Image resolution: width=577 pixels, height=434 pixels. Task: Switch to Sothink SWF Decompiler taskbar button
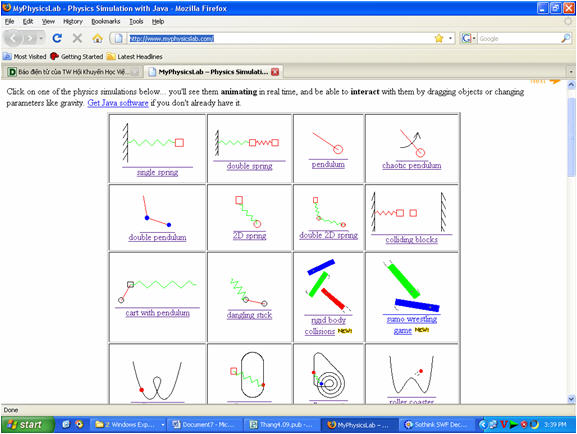(x=436, y=425)
